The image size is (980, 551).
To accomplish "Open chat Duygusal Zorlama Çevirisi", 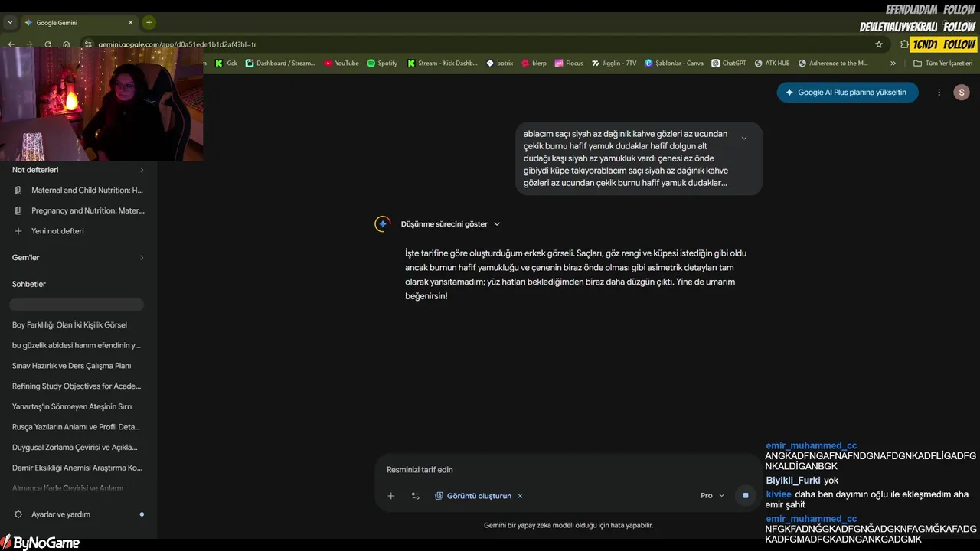I will click(77, 448).
